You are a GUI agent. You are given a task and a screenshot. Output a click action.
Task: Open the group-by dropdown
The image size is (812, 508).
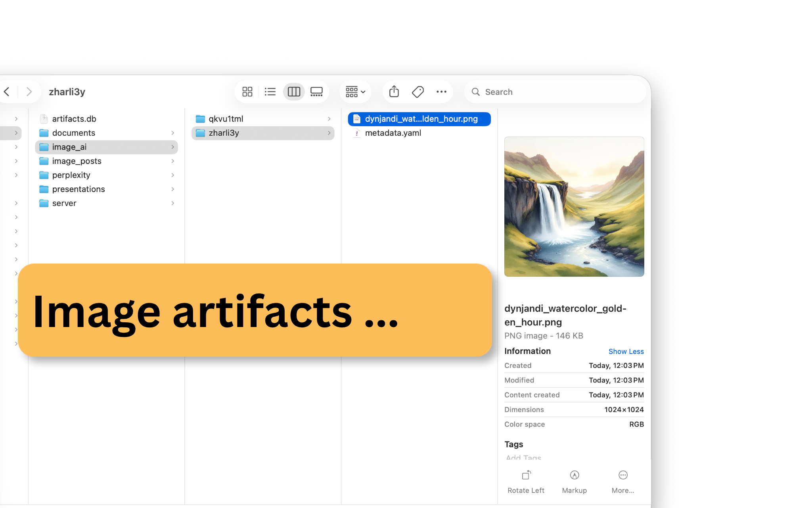pos(355,92)
